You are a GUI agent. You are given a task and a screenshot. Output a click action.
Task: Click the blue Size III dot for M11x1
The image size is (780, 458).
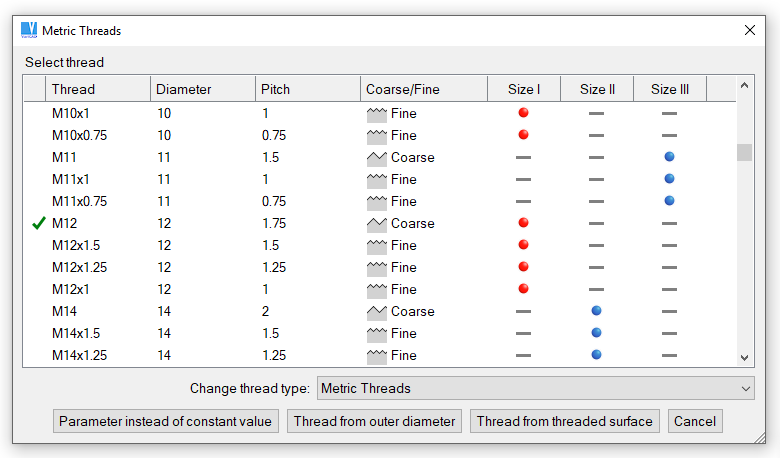tap(669, 179)
